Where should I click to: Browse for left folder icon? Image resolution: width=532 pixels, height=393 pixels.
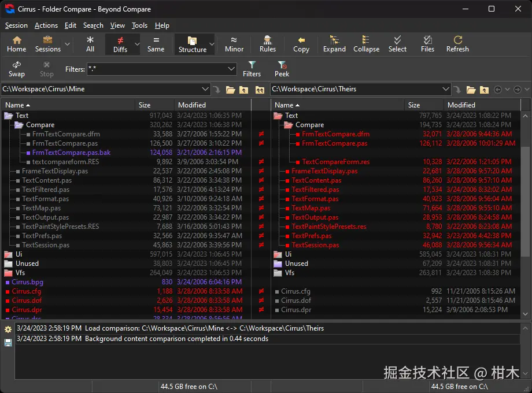230,90
